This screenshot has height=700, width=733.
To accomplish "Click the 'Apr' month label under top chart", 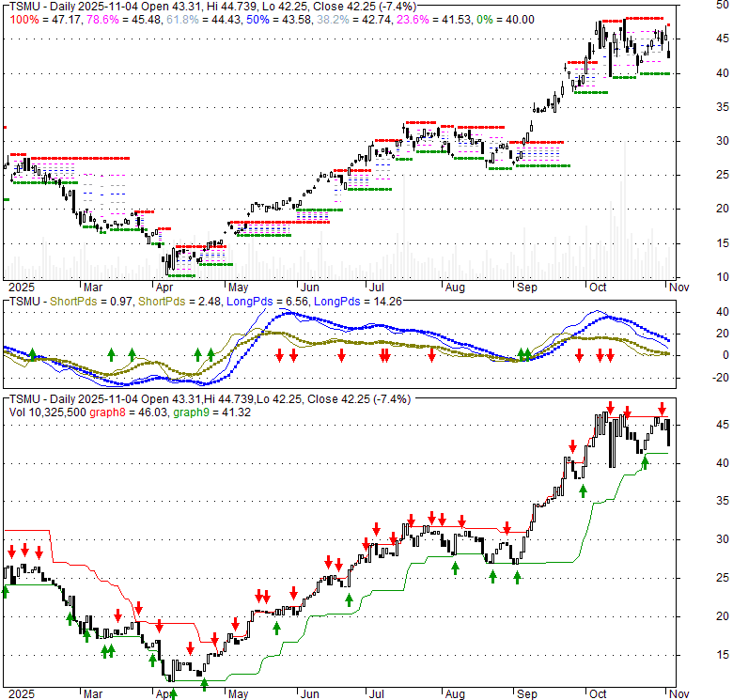I will (x=164, y=288).
